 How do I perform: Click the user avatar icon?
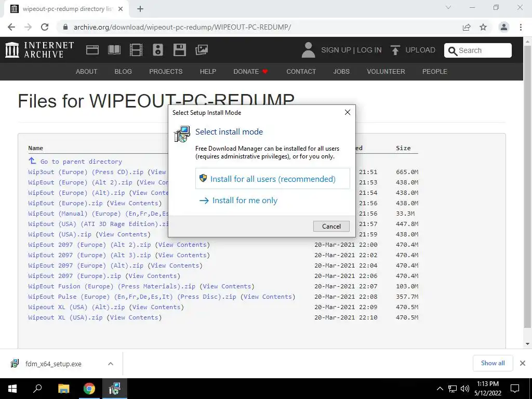[308, 50]
